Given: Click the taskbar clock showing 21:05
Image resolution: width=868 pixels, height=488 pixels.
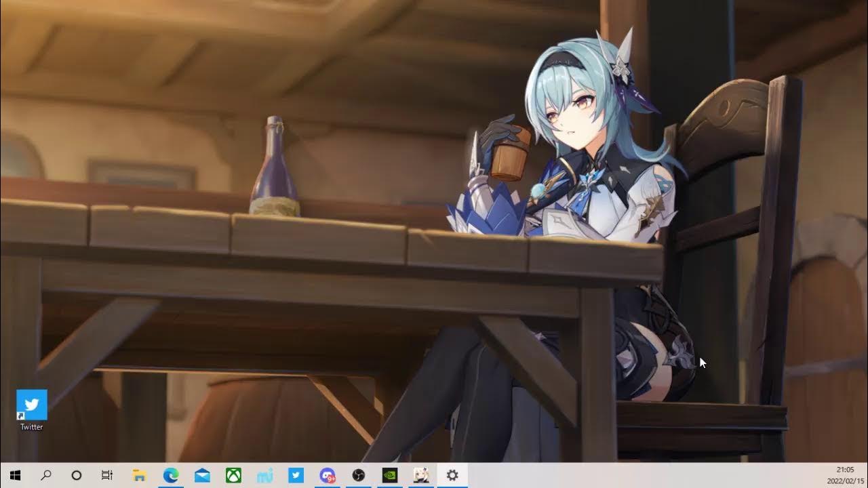Looking at the screenshot, I should pos(845,470).
